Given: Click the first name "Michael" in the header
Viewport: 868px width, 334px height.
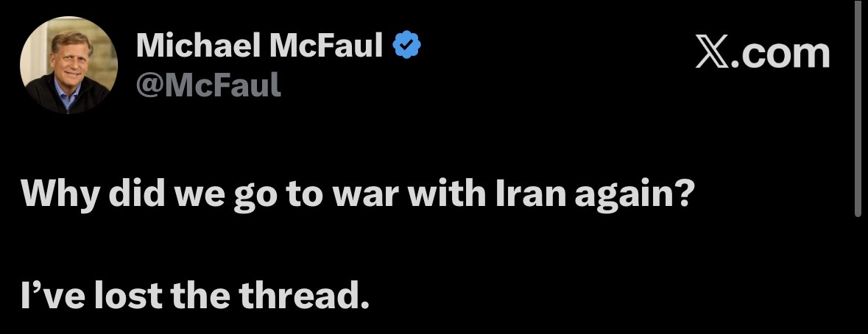Looking at the screenshot, I should [x=197, y=47].
